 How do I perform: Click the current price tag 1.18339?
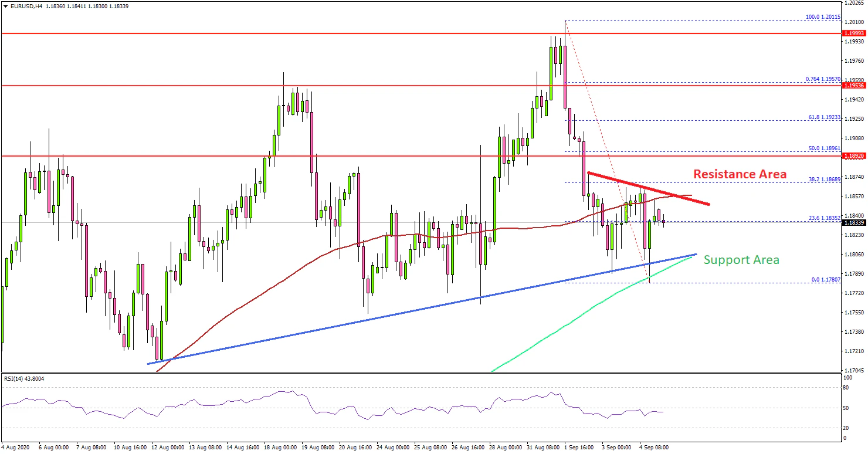coord(854,223)
